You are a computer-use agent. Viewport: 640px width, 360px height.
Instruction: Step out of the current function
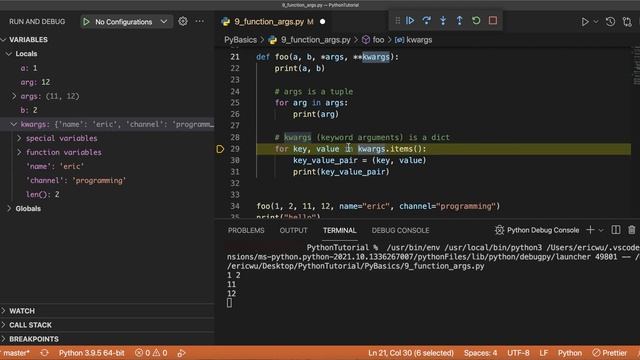[x=460, y=20]
